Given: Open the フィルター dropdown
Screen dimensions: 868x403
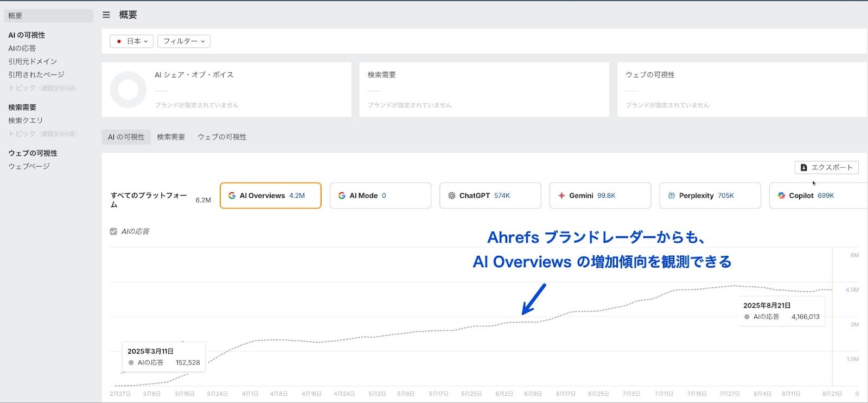Looking at the screenshot, I should 184,41.
